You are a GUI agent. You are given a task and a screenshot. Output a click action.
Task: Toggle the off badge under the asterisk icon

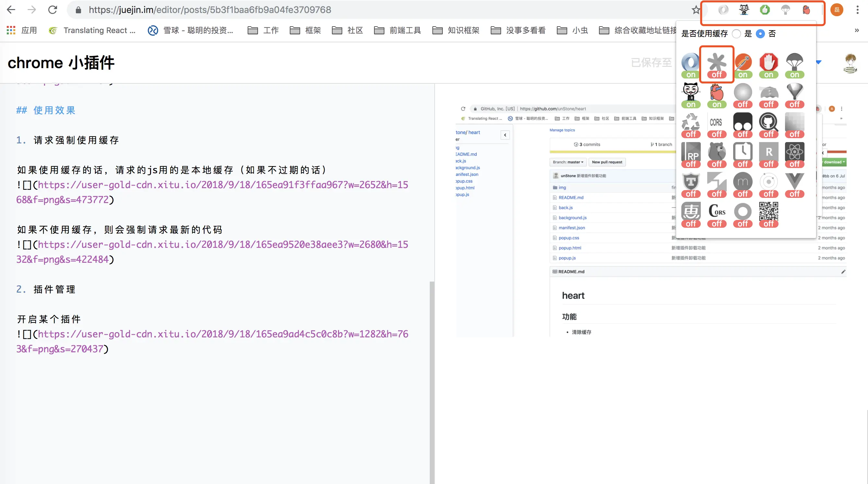pos(717,75)
